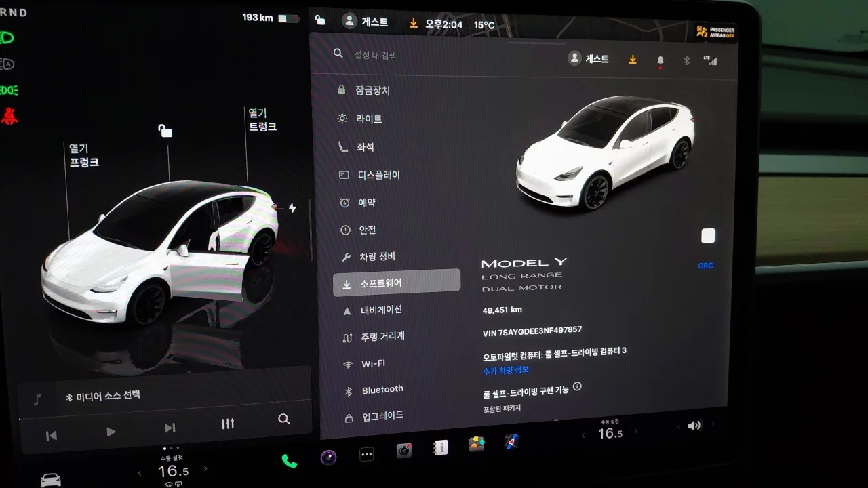The height and width of the screenshot is (488, 868).
Task: Tap the phone icon in bottom dock
Action: [x=290, y=461]
